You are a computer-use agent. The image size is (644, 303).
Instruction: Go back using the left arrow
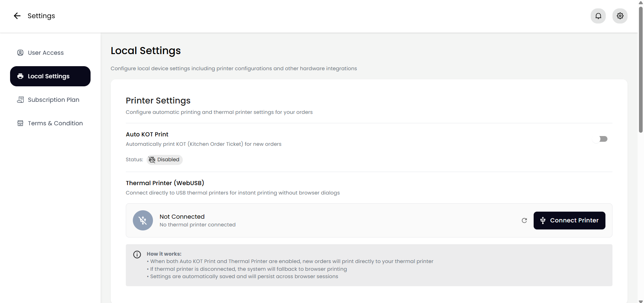17,16
